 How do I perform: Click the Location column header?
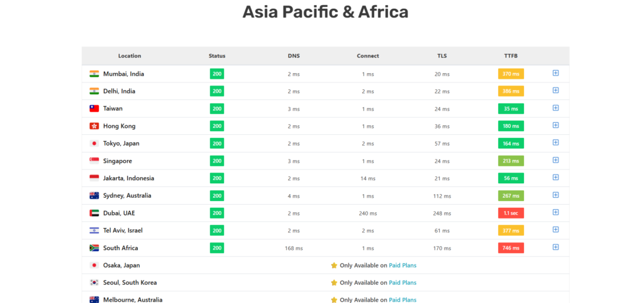[130, 56]
